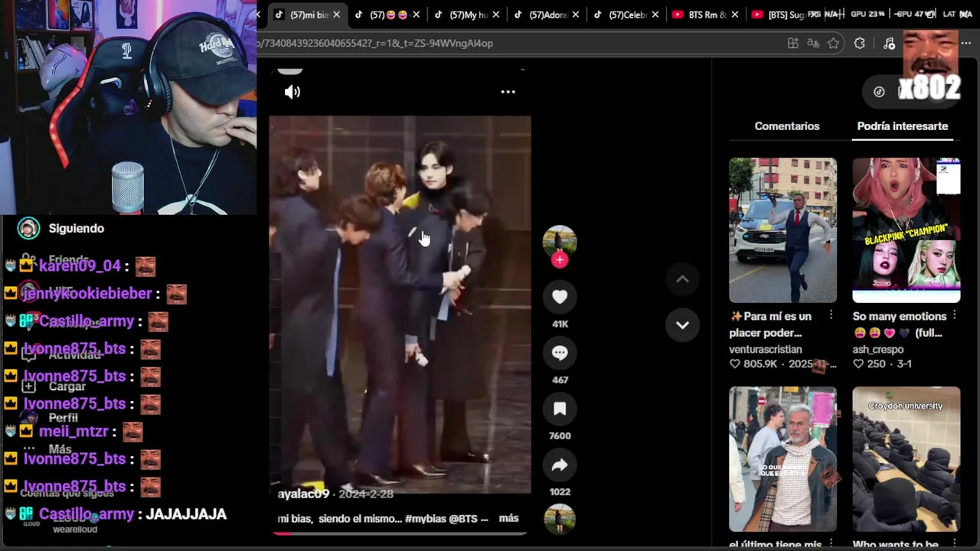Close the '(57)My hu' browser tab

496,15
